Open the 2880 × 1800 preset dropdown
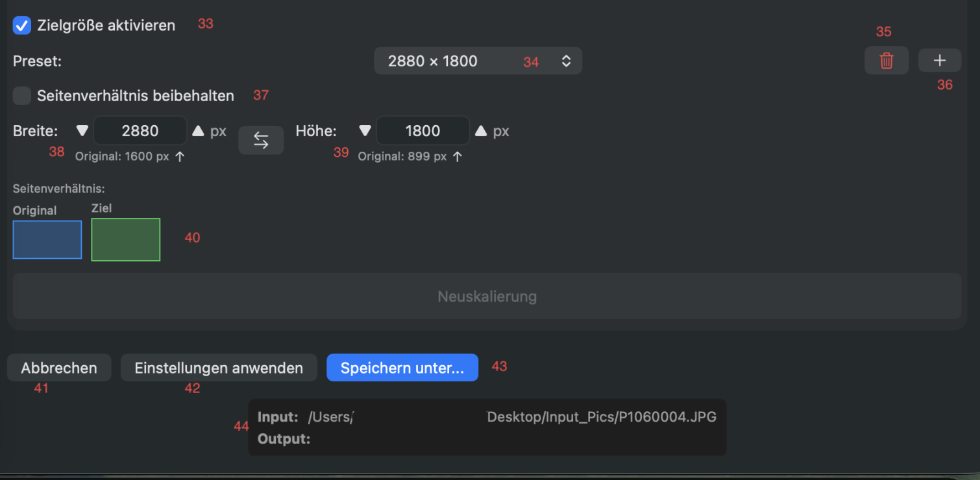This screenshot has width=980, height=480. click(x=478, y=61)
